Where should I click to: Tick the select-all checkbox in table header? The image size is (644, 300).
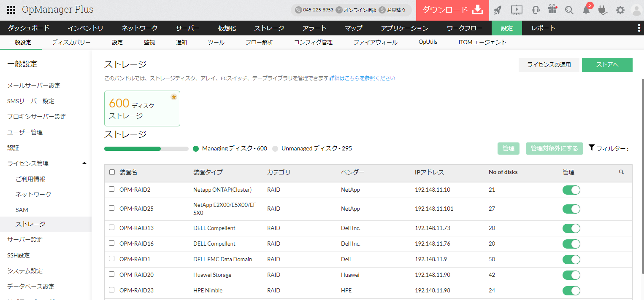click(x=112, y=172)
